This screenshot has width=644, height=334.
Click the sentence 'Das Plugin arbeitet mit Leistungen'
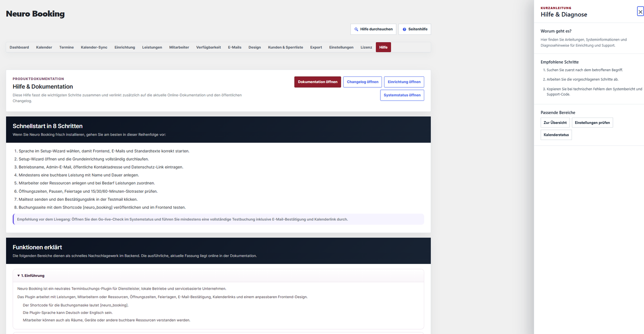[x=162, y=297]
